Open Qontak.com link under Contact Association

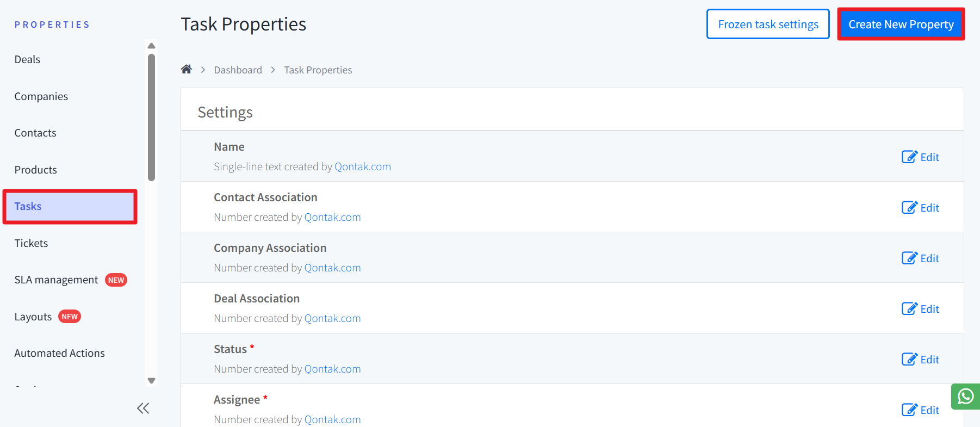pyautogui.click(x=332, y=218)
